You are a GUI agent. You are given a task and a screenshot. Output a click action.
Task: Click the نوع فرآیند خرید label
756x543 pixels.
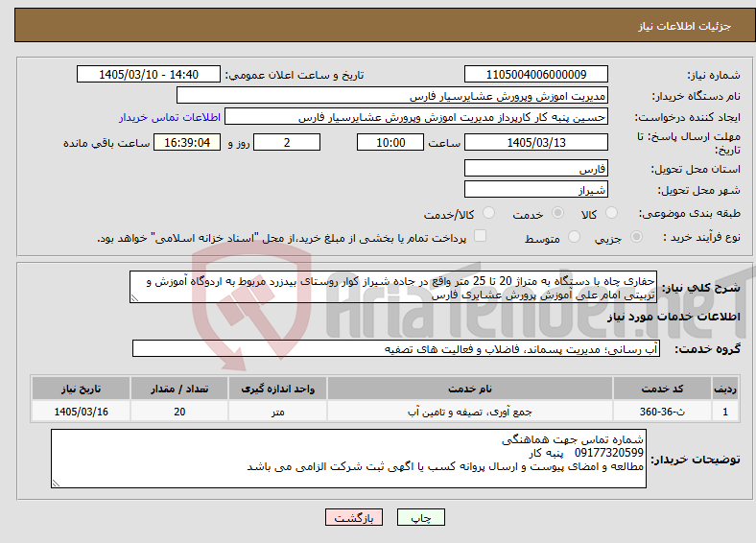click(701, 237)
